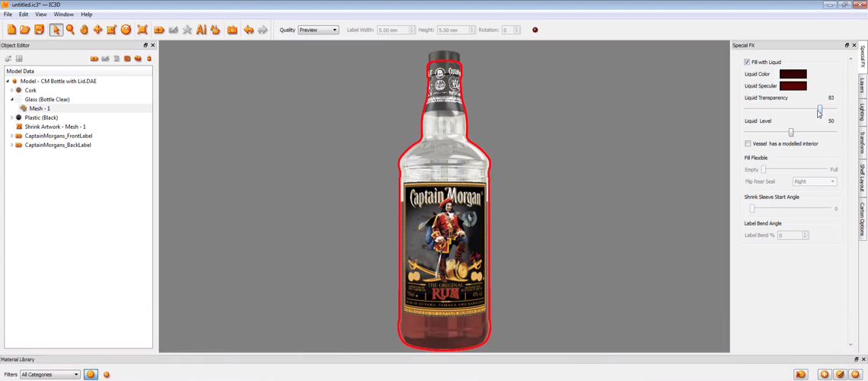Open the Window menu
Image resolution: width=868 pixels, height=381 pixels.
point(64,14)
